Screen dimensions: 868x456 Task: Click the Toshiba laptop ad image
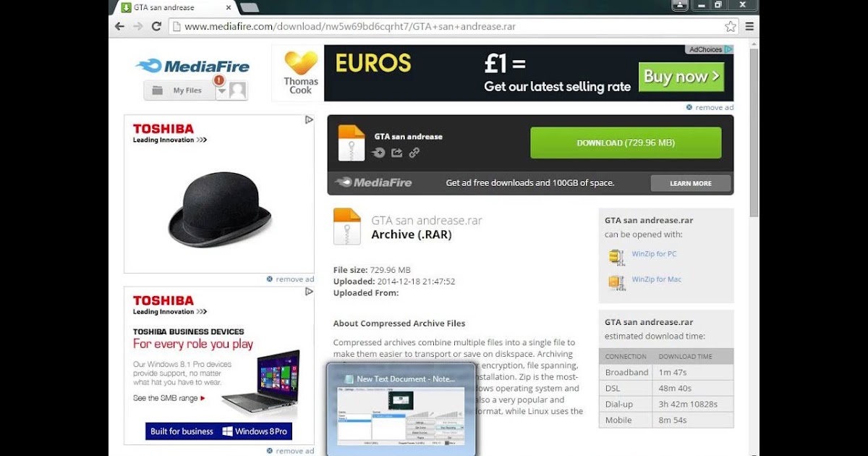pyautogui.click(x=219, y=366)
